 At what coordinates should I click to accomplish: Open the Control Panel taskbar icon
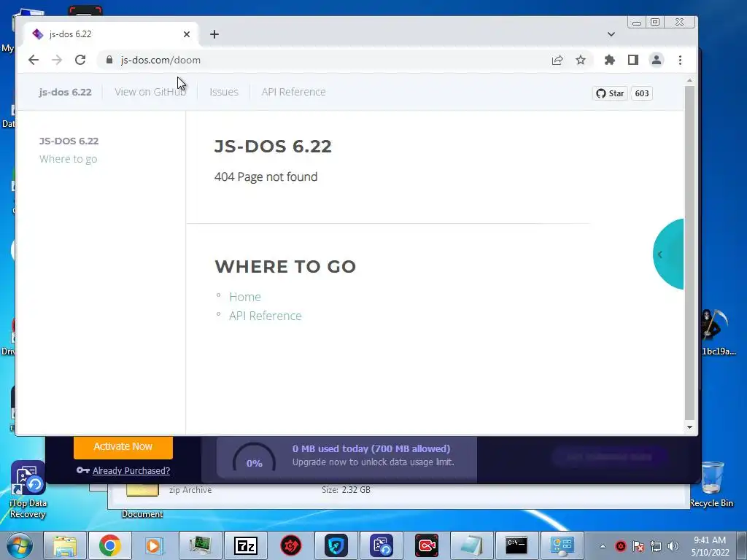pos(562,545)
